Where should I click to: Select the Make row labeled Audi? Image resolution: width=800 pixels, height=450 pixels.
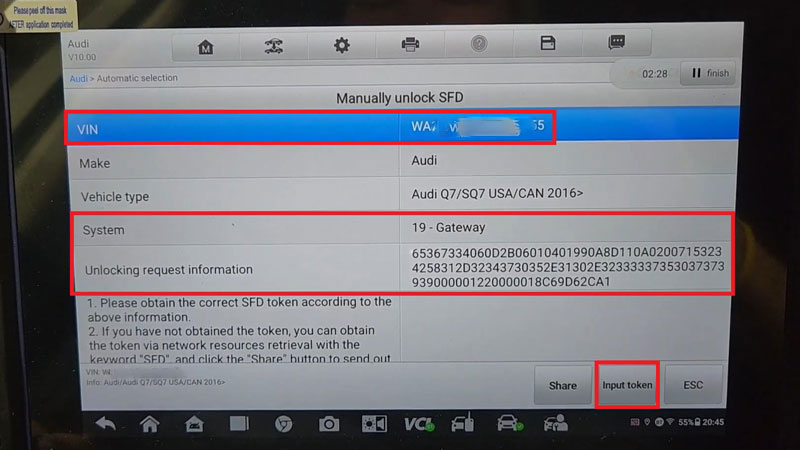click(403, 162)
